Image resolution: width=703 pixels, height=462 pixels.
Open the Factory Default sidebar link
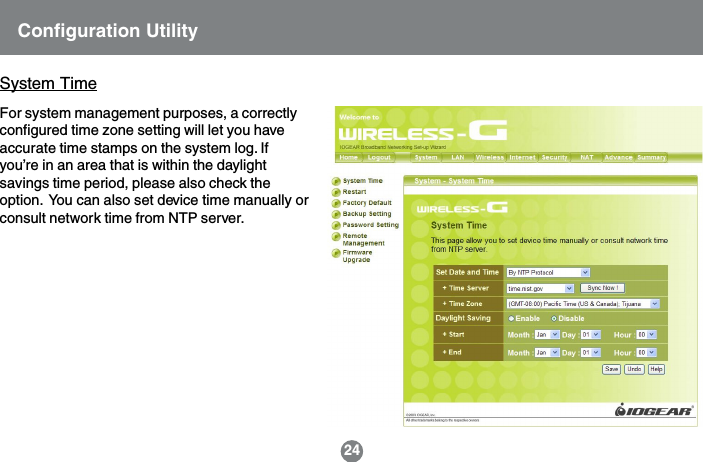tap(367, 203)
